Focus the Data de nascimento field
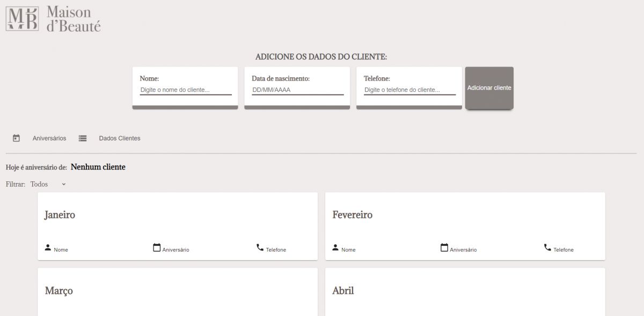Screen dimensions: 644x316 coord(298,90)
